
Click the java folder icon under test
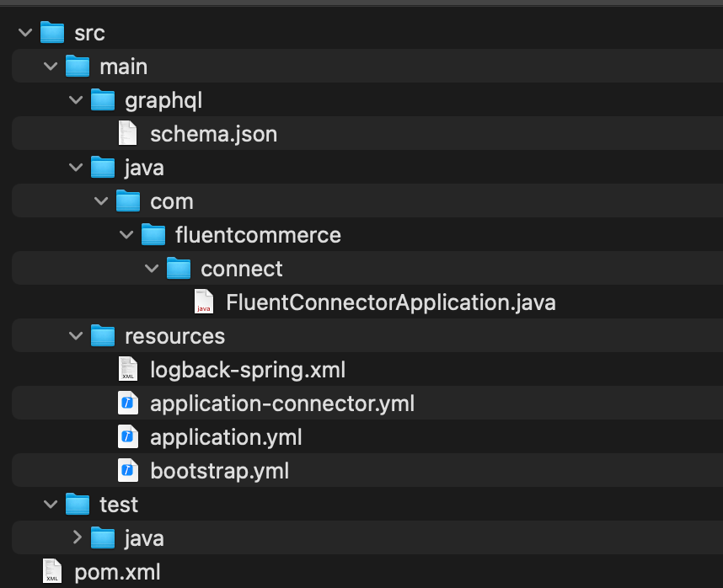[103, 537]
